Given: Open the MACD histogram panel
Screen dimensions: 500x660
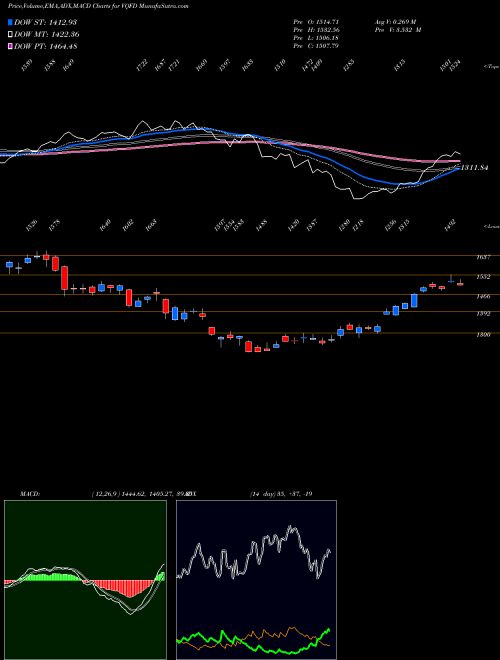Looking at the screenshot, I should [x=85, y=580].
